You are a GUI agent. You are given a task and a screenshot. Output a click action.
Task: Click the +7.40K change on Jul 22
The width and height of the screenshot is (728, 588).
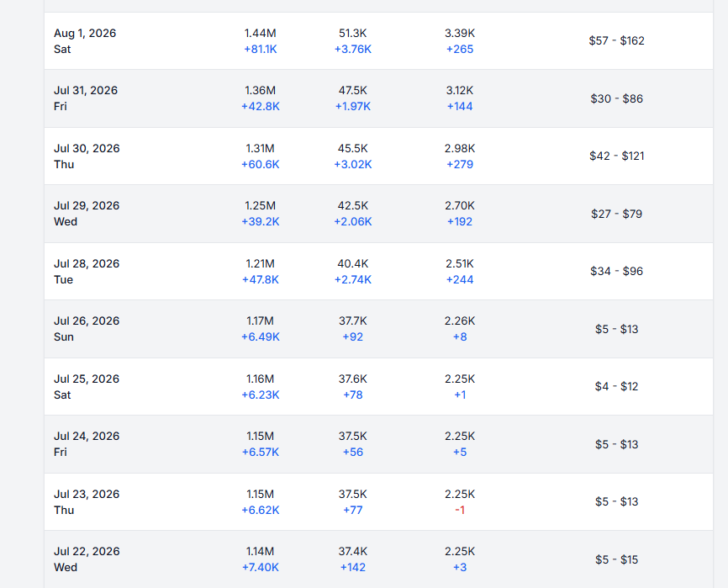click(261, 567)
